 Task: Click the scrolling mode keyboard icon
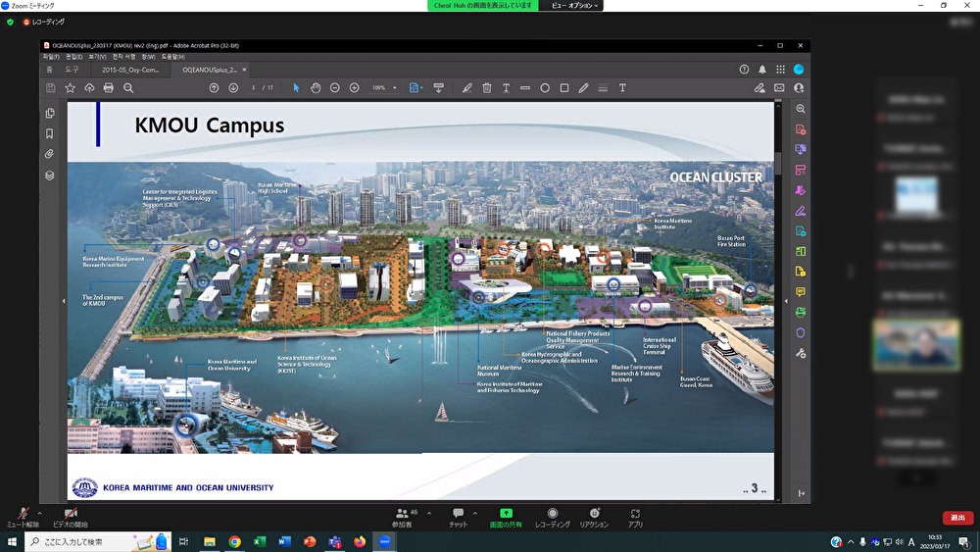click(x=438, y=88)
